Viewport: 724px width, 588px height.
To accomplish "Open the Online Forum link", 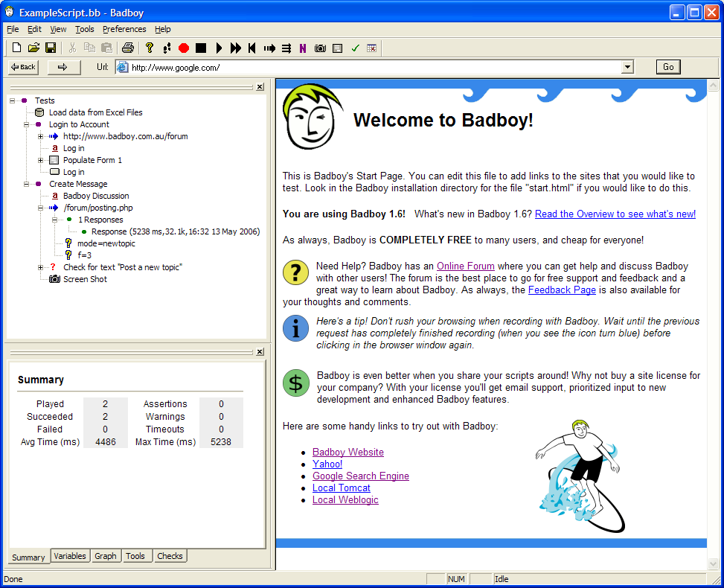I will 466,266.
